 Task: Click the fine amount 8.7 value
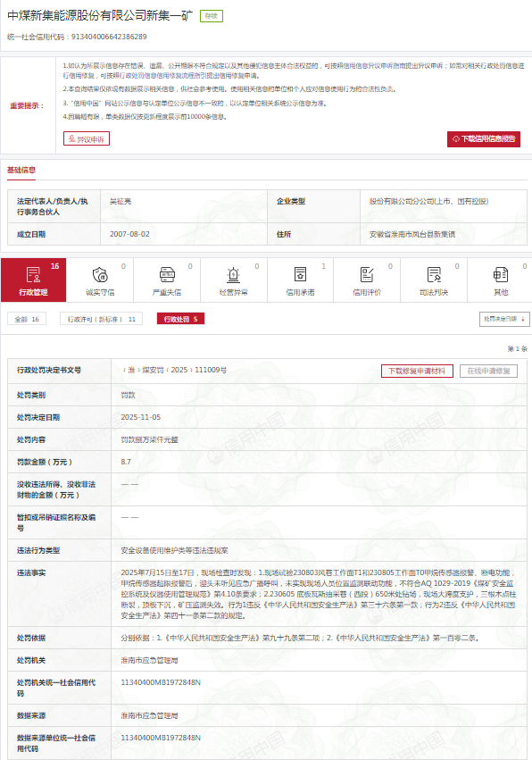126,462
